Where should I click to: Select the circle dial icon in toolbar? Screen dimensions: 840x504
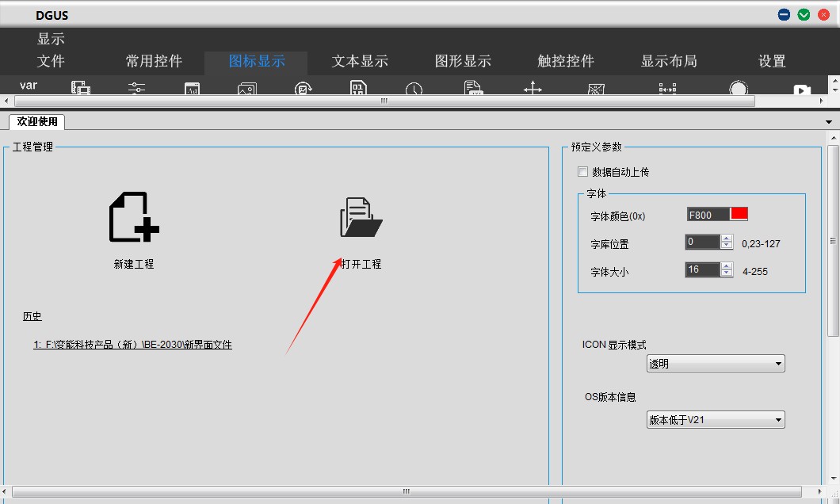point(739,88)
